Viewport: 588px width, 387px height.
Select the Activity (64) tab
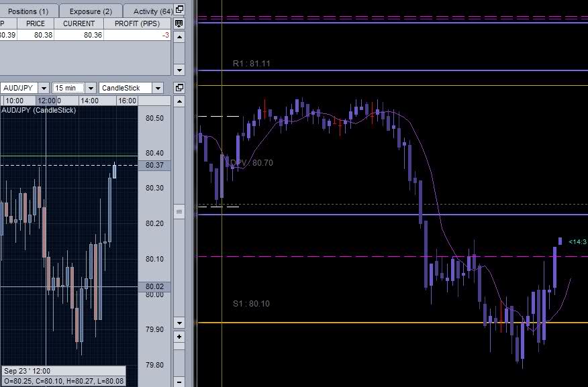[150, 11]
